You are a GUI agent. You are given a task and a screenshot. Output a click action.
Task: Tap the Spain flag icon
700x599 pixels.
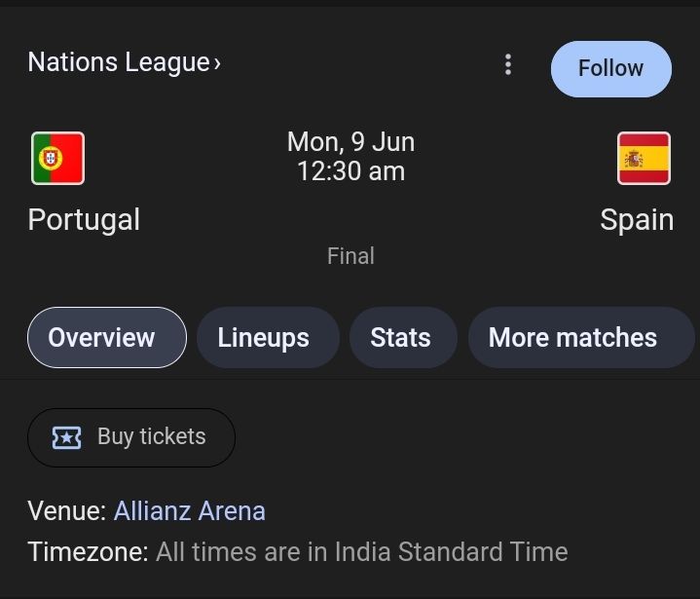coord(644,158)
